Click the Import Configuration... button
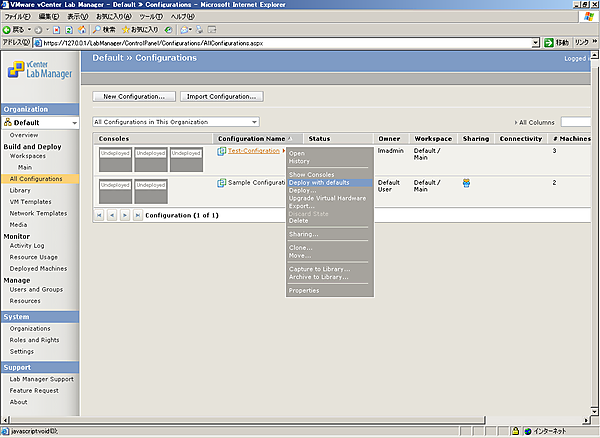Image resolution: width=600 pixels, height=438 pixels. click(223, 97)
